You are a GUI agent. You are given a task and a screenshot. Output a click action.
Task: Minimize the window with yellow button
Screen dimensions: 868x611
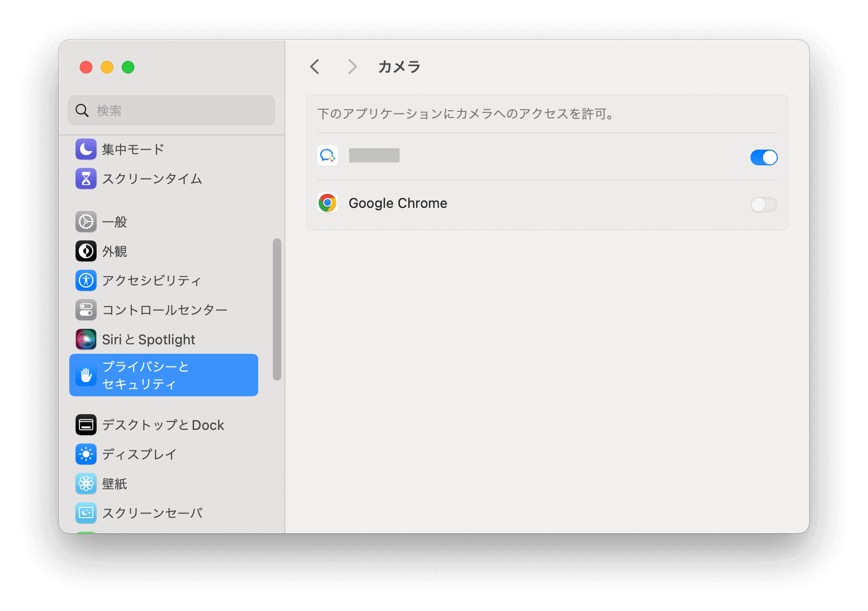coord(107,67)
